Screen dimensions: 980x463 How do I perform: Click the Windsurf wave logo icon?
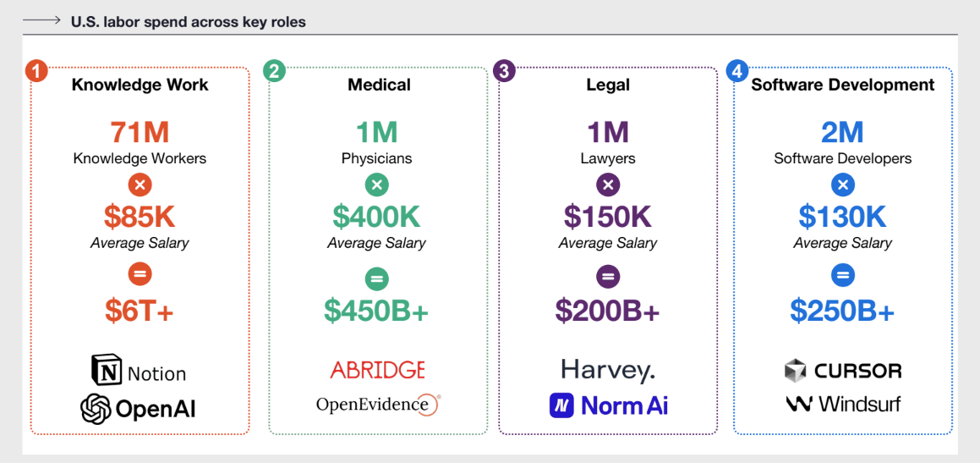[799, 405]
